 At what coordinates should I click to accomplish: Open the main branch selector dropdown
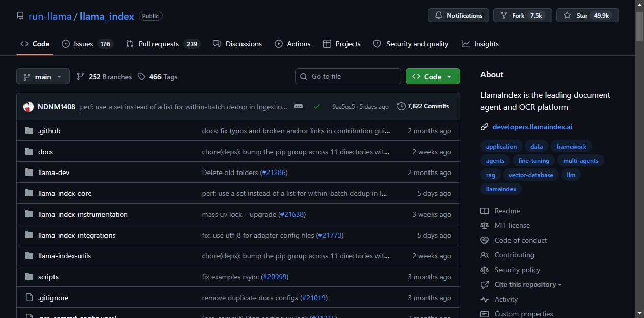(x=43, y=76)
